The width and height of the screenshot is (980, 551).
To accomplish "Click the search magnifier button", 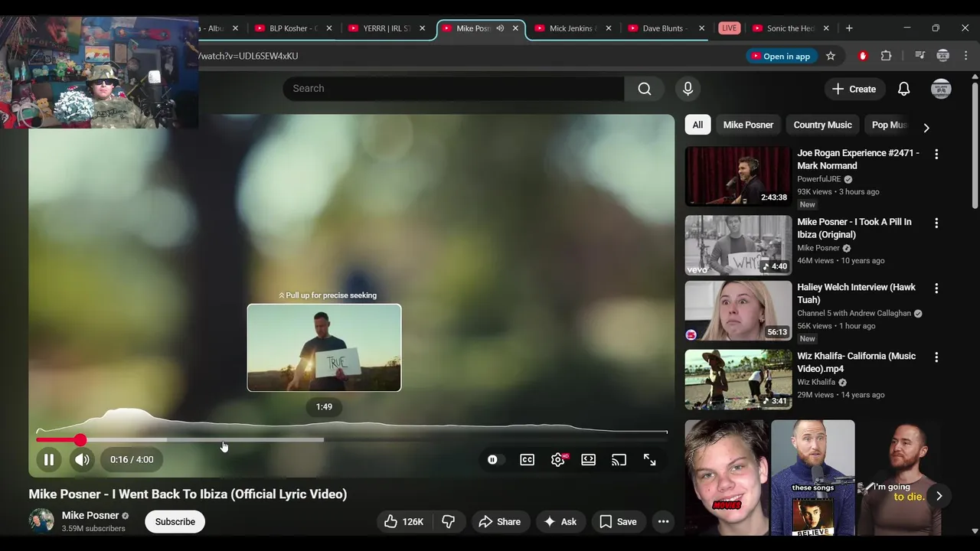I will [645, 89].
